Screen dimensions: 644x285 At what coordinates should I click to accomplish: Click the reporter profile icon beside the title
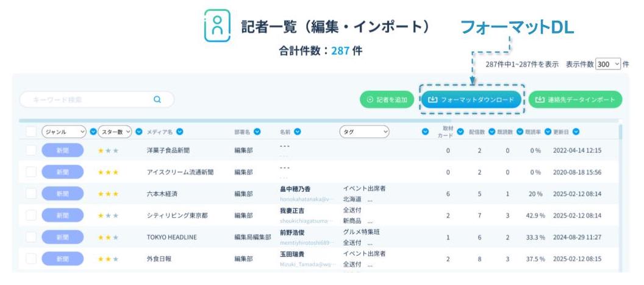(217, 26)
